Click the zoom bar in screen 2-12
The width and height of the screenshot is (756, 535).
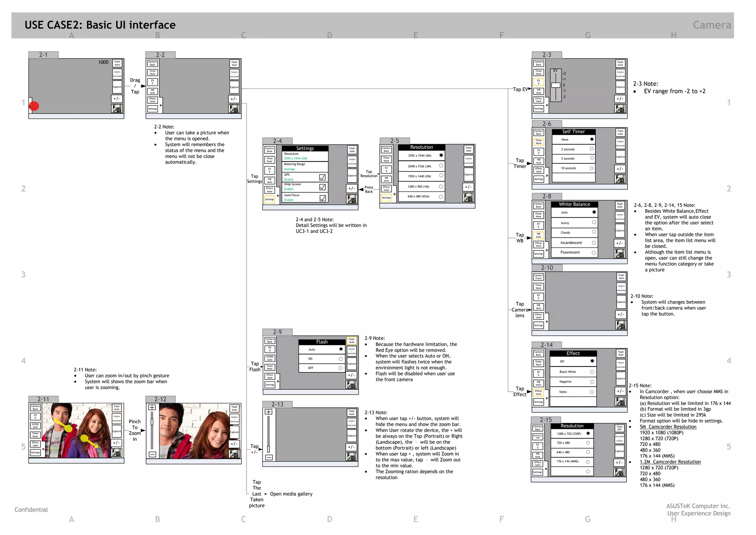[152, 431]
